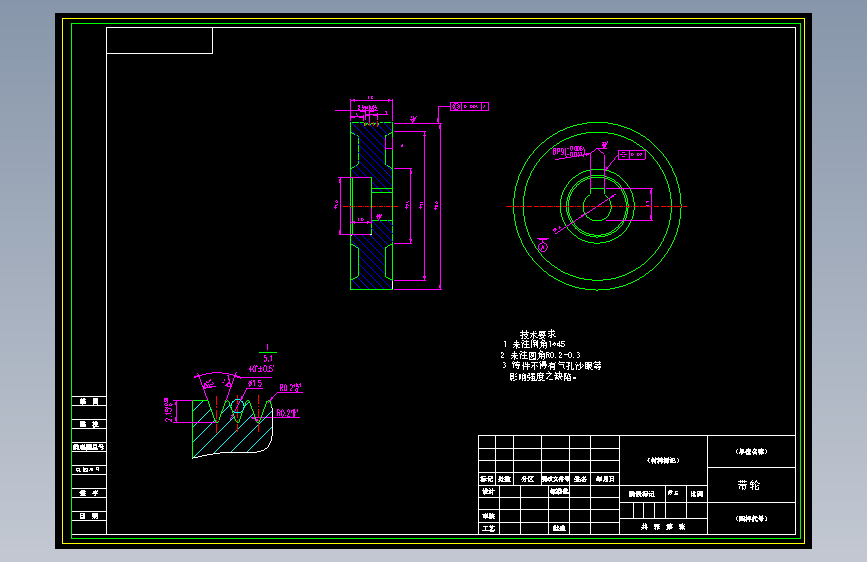Select the symmetry tolerance frame beside the keyway
The height and width of the screenshot is (562, 867).
pos(631,155)
